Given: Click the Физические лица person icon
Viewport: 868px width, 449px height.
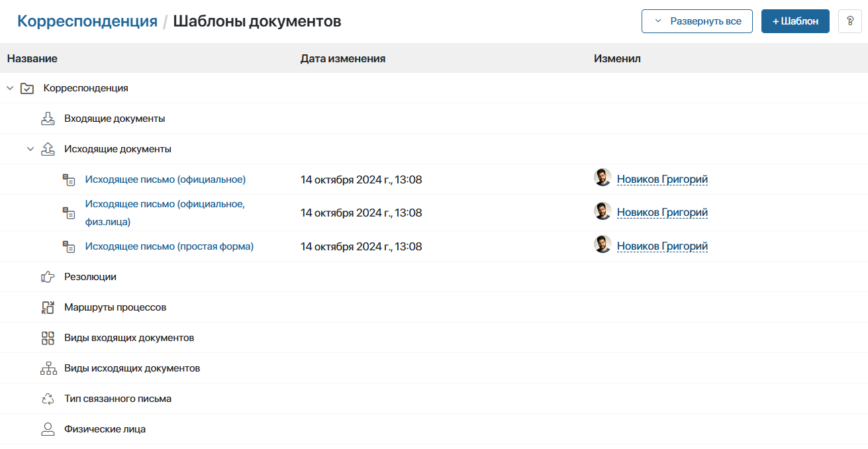Looking at the screenshot, I should pos(48,429).
